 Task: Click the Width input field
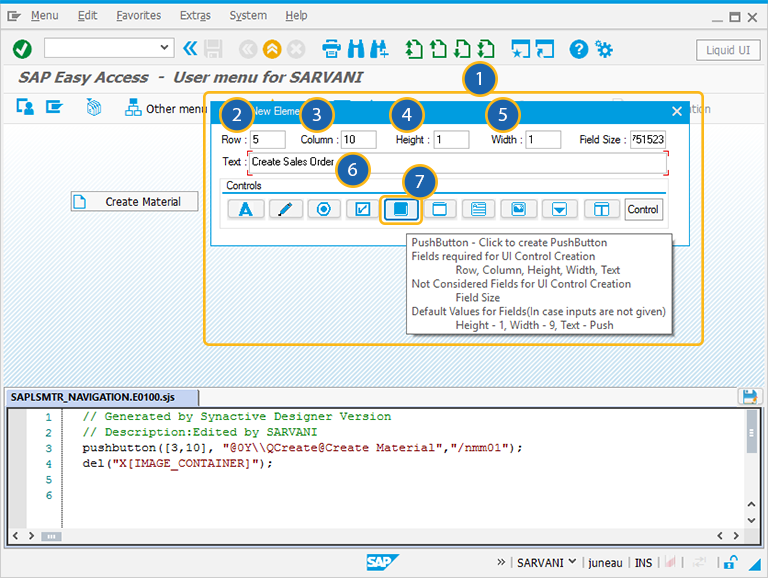pyautogui.click(x=543, y=140)
